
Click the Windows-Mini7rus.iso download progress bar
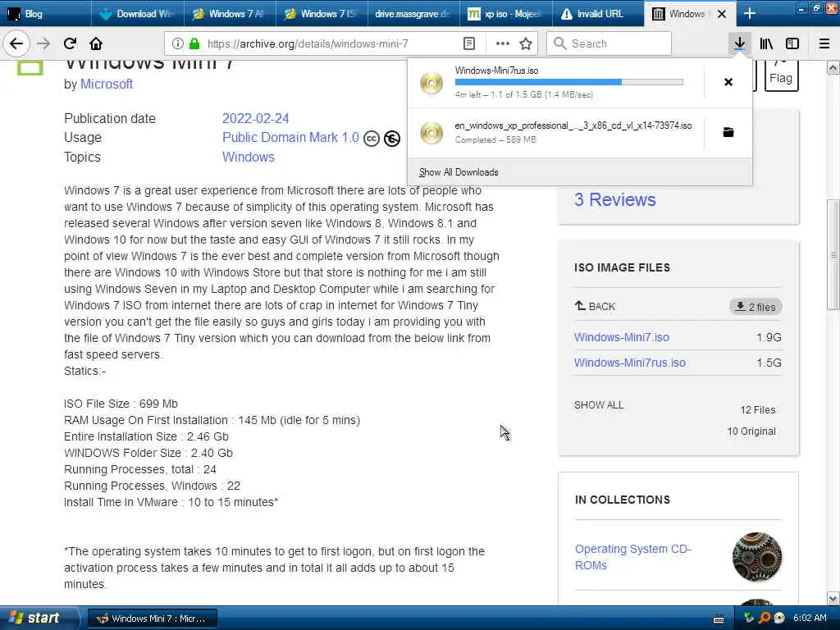pos(569,82)
